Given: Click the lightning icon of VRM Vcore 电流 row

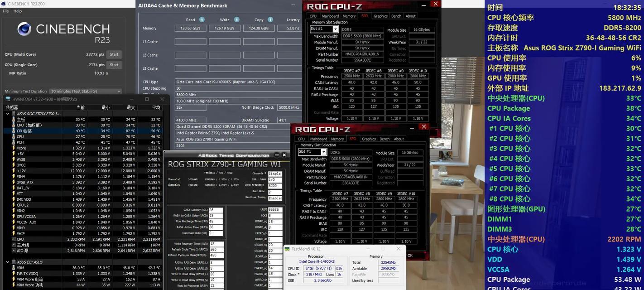Looking at the screenshot, I should (14, 280).
